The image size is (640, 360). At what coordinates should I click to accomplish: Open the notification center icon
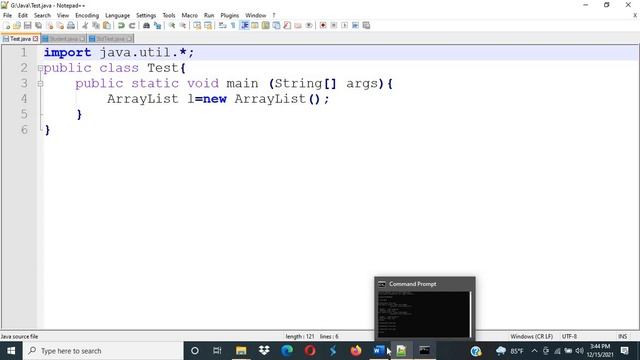tap(624, 351)
